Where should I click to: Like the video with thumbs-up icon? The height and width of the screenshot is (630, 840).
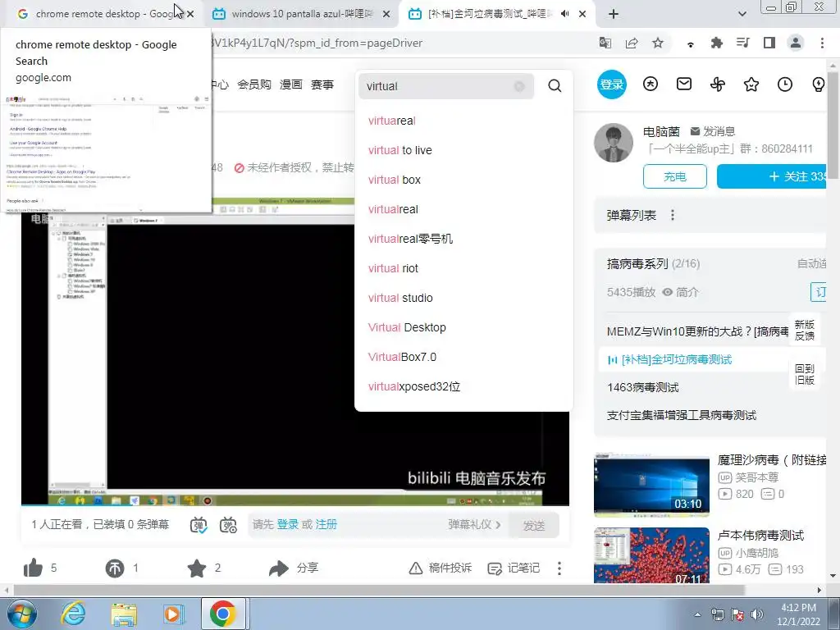tap(33, 568)
